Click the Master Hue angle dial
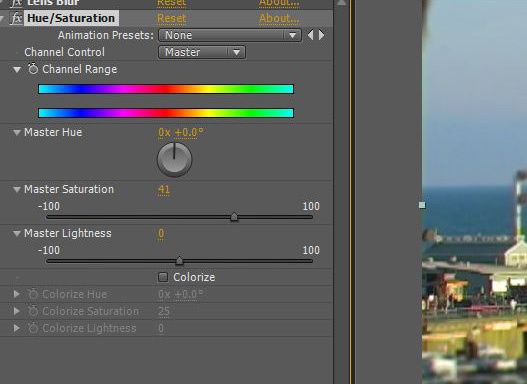527x384 pixels. tap(174, 160)
